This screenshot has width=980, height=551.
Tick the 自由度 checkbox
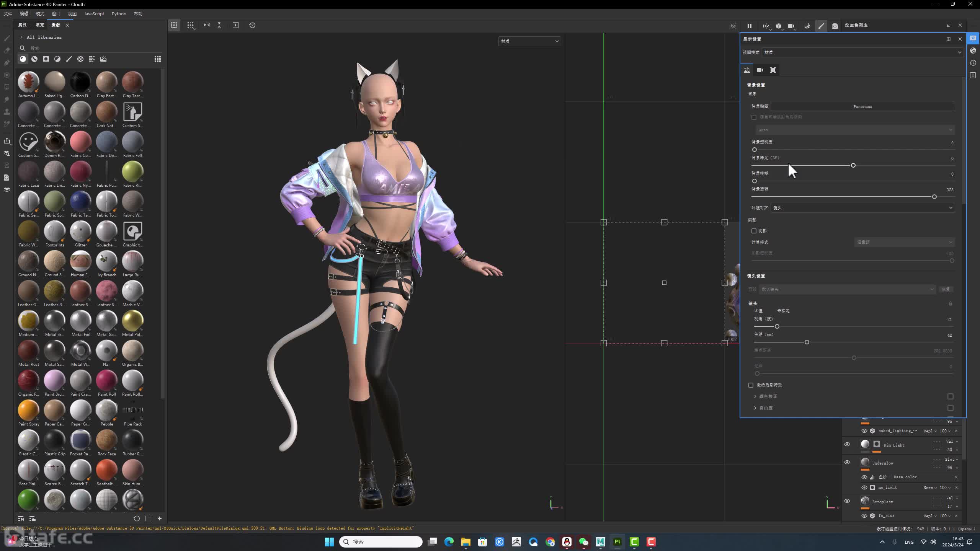[951, 408]
